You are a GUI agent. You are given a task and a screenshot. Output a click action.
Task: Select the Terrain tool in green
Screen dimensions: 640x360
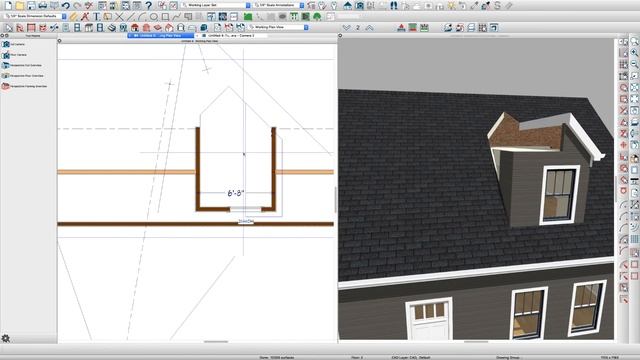click(248, 17)
